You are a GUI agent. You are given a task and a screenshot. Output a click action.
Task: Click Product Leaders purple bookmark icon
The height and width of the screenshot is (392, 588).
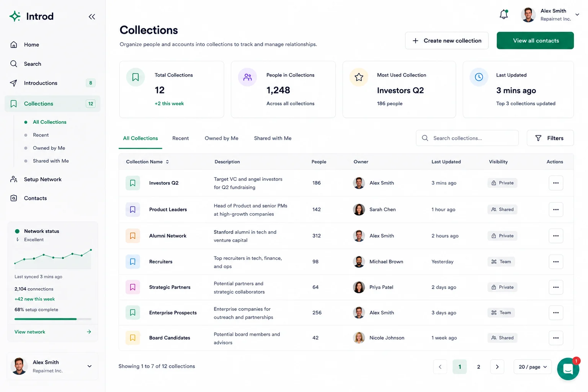click(x=132, y=209)
